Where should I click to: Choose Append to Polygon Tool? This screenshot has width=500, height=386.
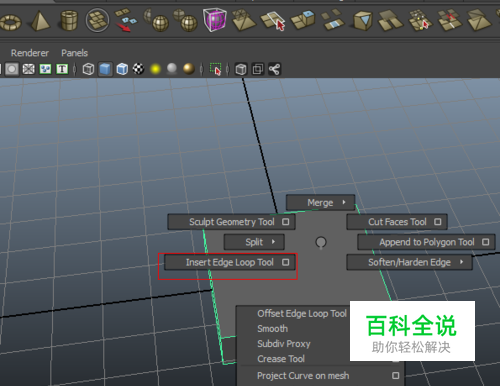point(426,242)
